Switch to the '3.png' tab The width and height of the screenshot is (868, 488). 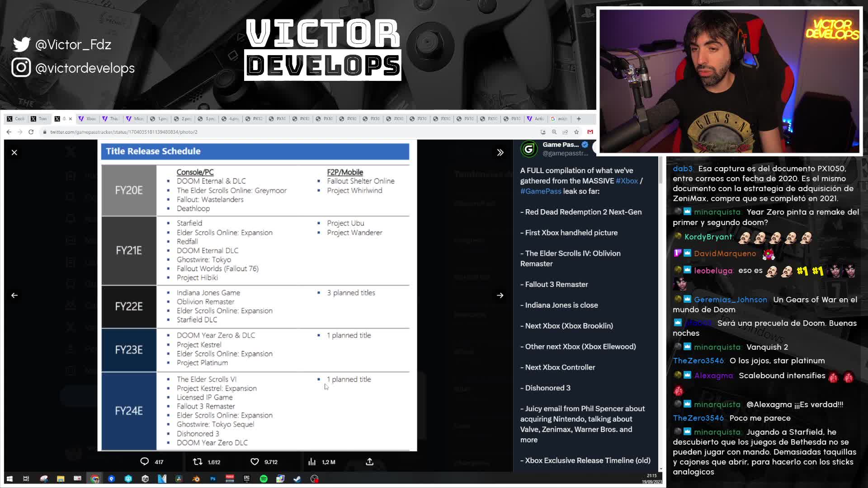(x=207, y=119)
